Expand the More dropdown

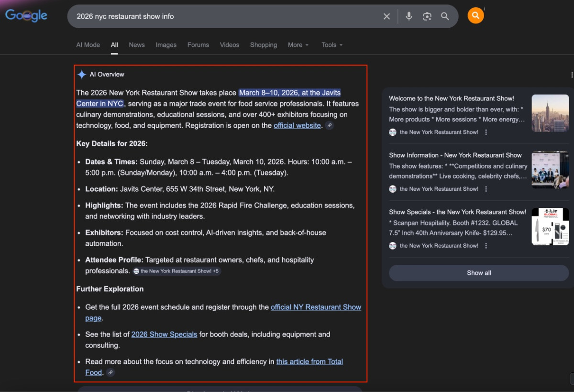(298, 45)
